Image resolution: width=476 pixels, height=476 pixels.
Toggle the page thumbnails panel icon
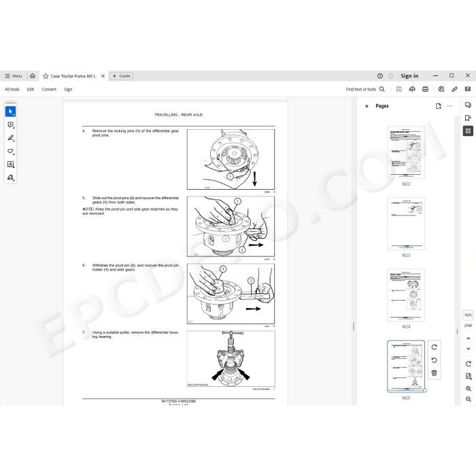point(468,131)
